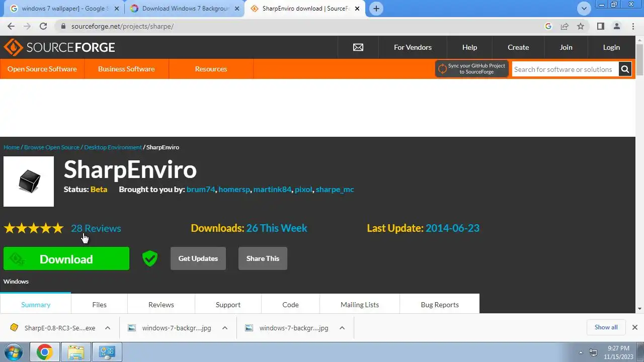Click the SourceForge logo
Screen dimensions: 644x362
coord(59,47)
